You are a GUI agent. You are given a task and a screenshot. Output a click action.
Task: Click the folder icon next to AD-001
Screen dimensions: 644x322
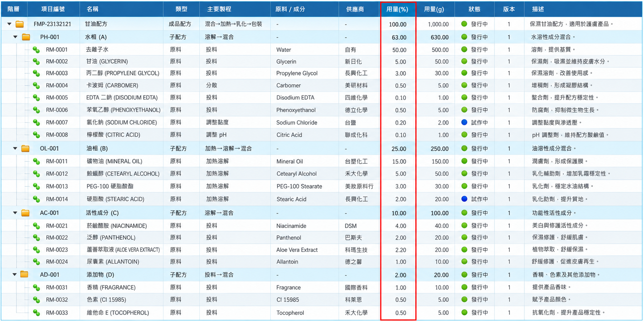24,274
